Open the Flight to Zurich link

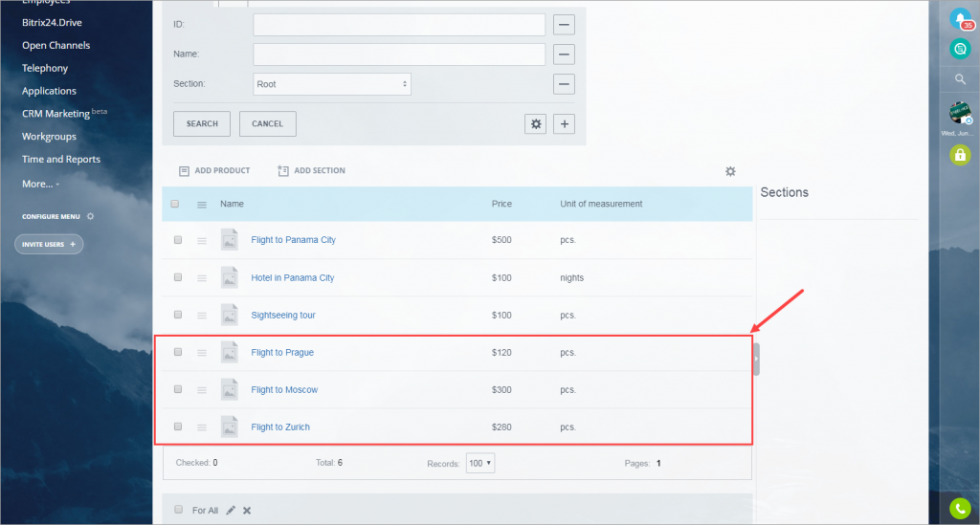point(280,427)
